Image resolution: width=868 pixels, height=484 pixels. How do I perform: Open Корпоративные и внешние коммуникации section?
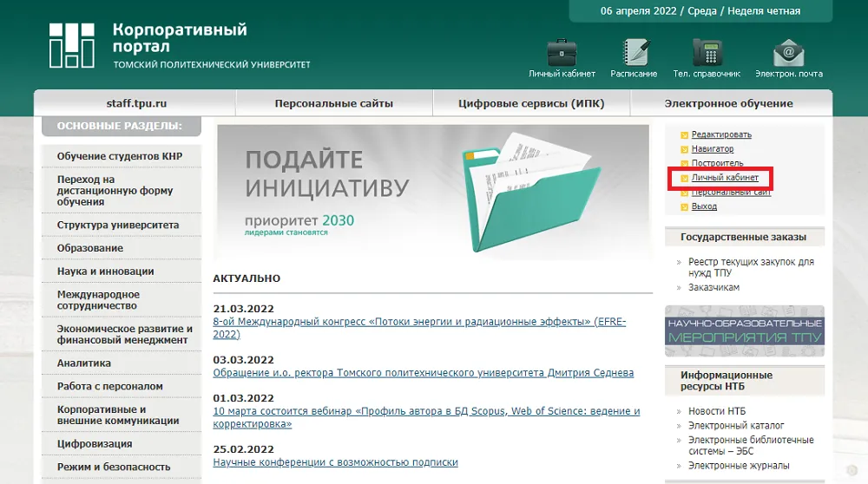[x=122, y=415]
